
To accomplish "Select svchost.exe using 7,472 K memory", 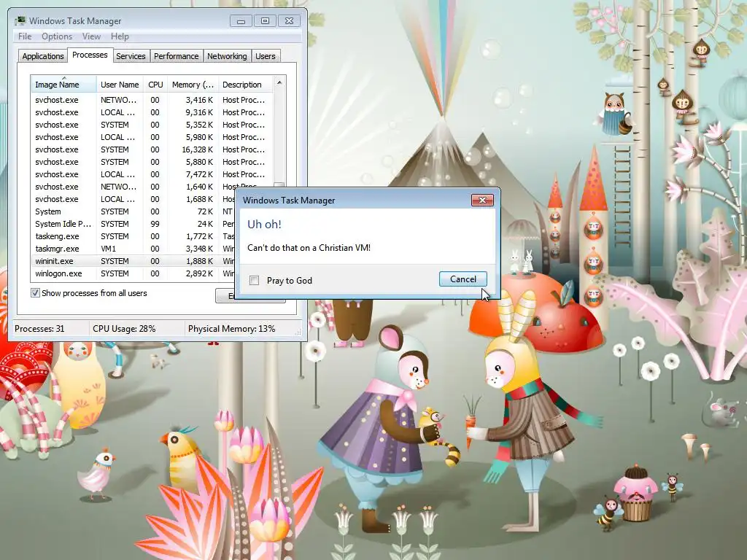I will coord(152,174).
